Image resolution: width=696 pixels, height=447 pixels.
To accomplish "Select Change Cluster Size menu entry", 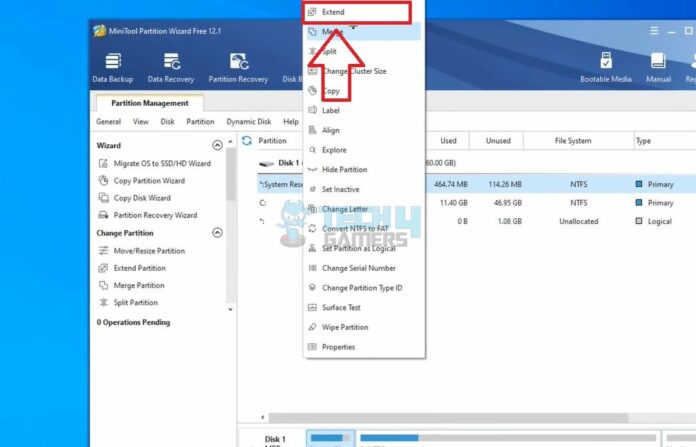I will pyautogui.click(x=364, y=71).
